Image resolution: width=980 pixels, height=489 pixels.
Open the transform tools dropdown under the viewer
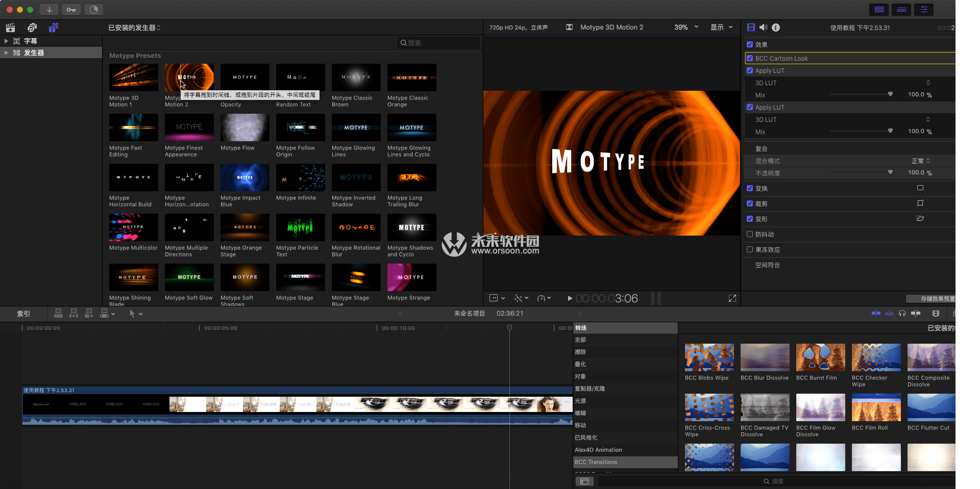pyautogui.click(x=497, y=298)
